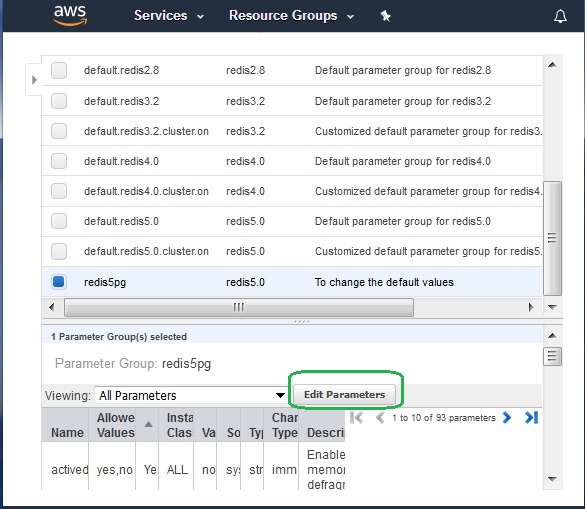Click the parameter group list scroll-down arrow
Screen dimensions: 587x509
552,307
